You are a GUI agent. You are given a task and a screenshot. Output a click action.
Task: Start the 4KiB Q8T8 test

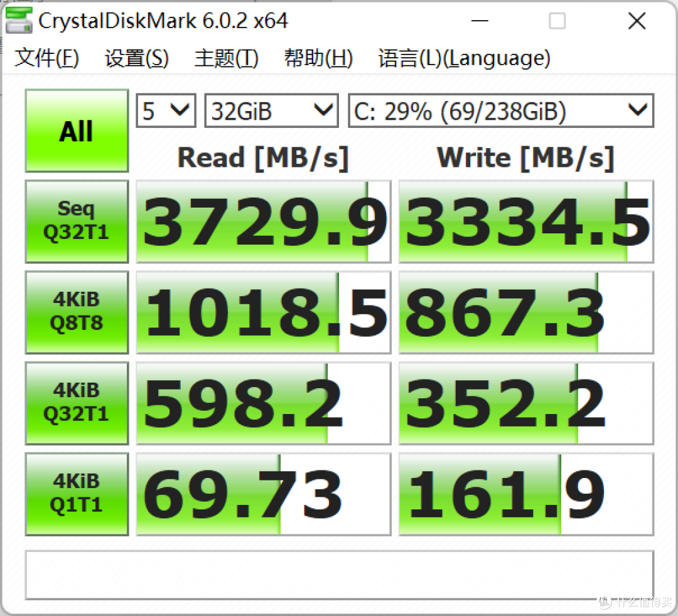pos(77,312)
